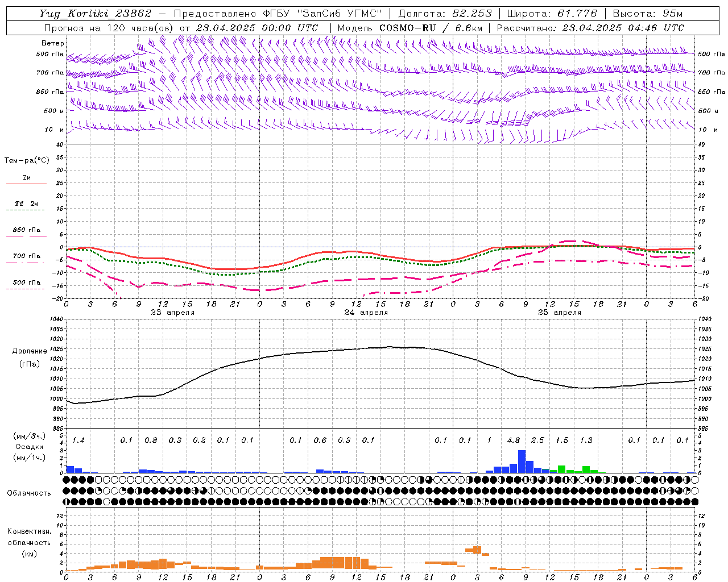Select the "Долгота: 82.253" header field

click(x=444, y=14)
